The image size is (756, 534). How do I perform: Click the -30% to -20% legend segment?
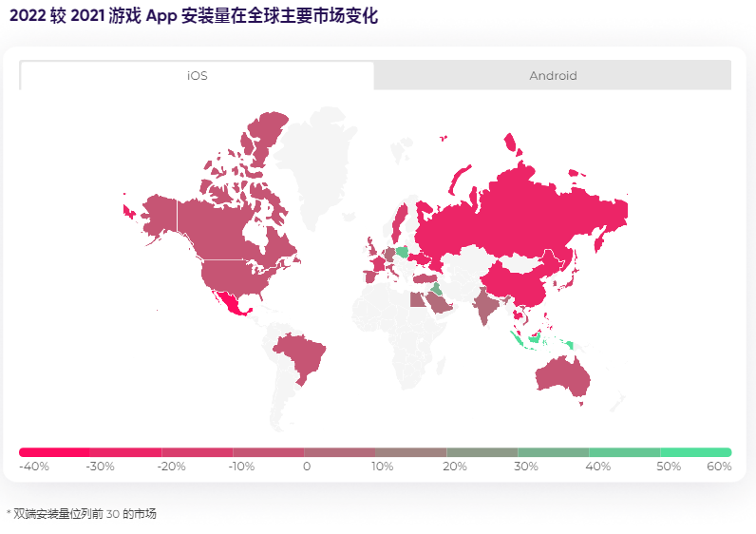coord(125,452)
